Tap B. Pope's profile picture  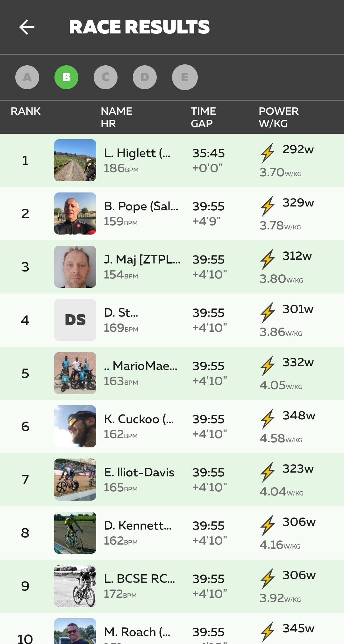coord(75,213)
